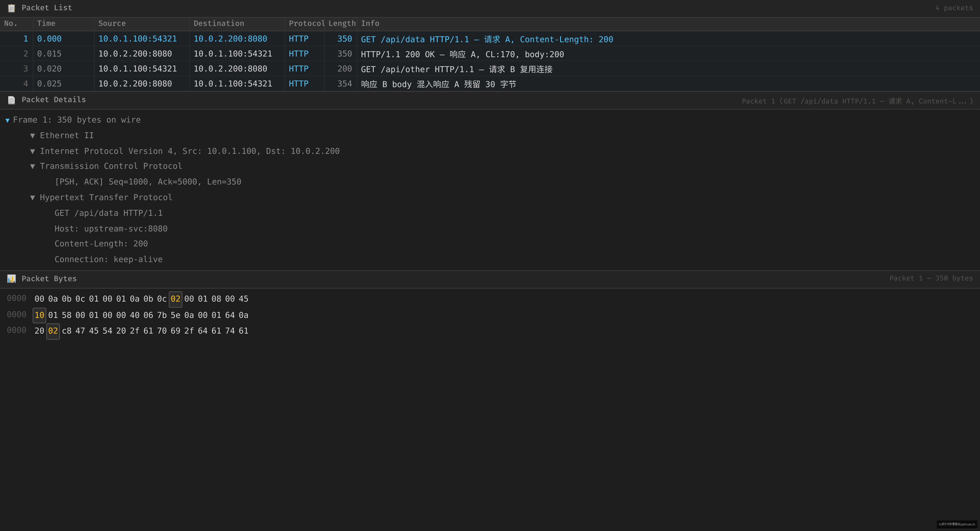Select packet 3 GET /api/other request
This screenshot has height=531, width=980.
[x=490, y=69]
